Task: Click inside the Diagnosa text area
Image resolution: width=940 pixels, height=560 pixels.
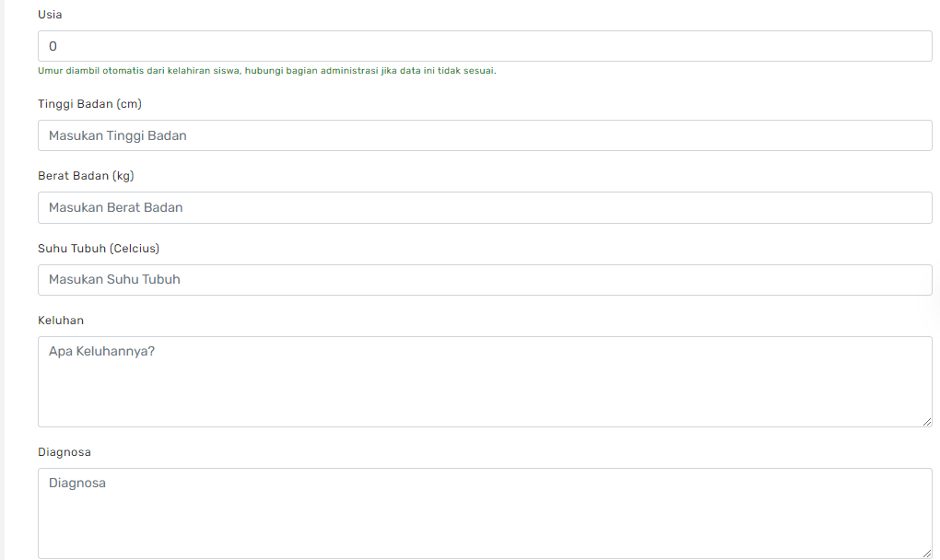Action: point(485,513)
